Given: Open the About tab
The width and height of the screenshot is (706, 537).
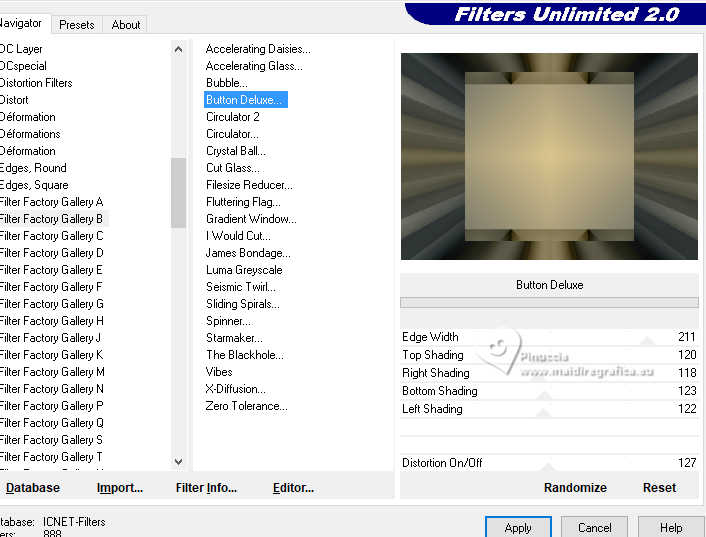Looking at the screenshot, I should click(126, 25).
